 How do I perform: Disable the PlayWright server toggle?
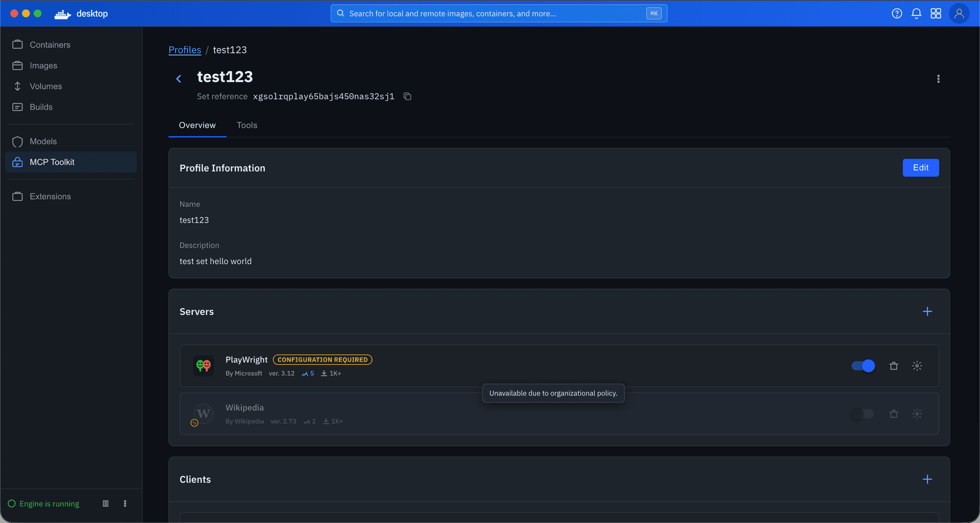tap(863, 366)
